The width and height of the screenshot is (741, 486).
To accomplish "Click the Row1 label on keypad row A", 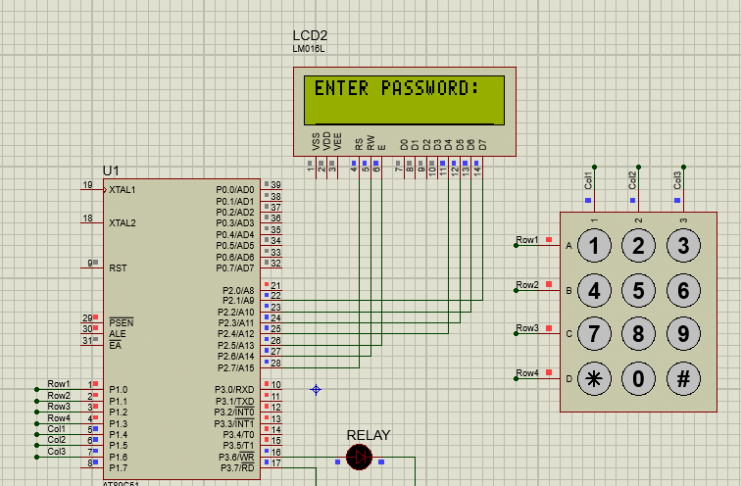I will click(x=527, y=240).
